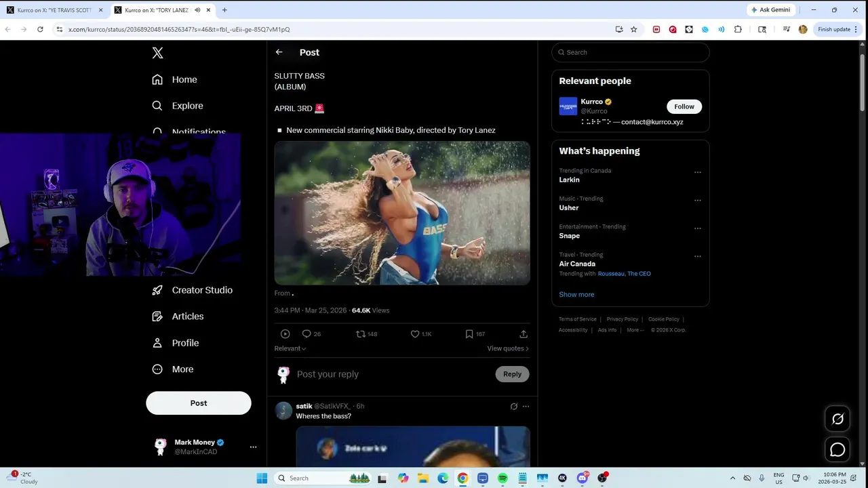Open more options for Larkin trend

[x=698, y=172]
